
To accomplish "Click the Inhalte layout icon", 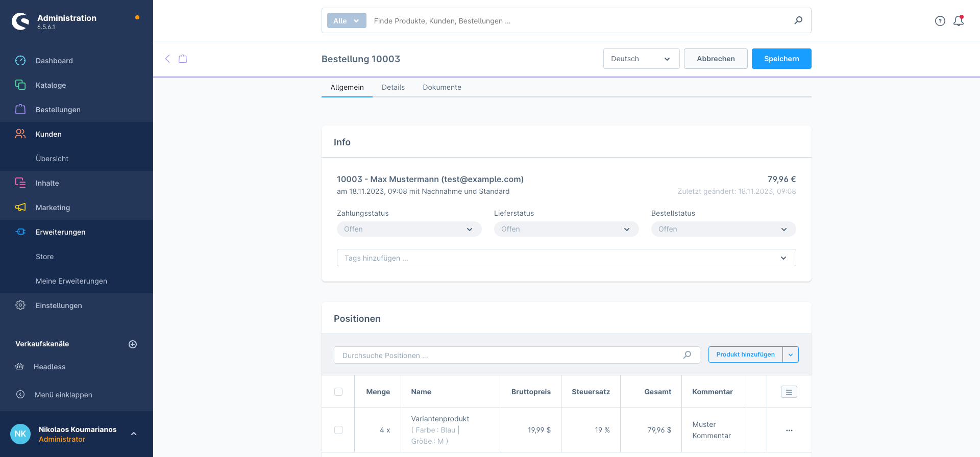I will pyautogui.click(x=20, y=183).
